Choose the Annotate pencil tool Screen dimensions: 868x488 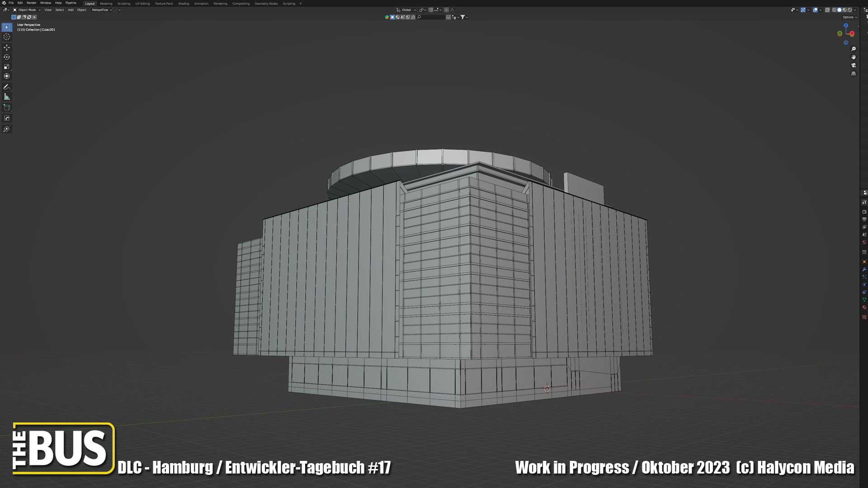point(7,87)
